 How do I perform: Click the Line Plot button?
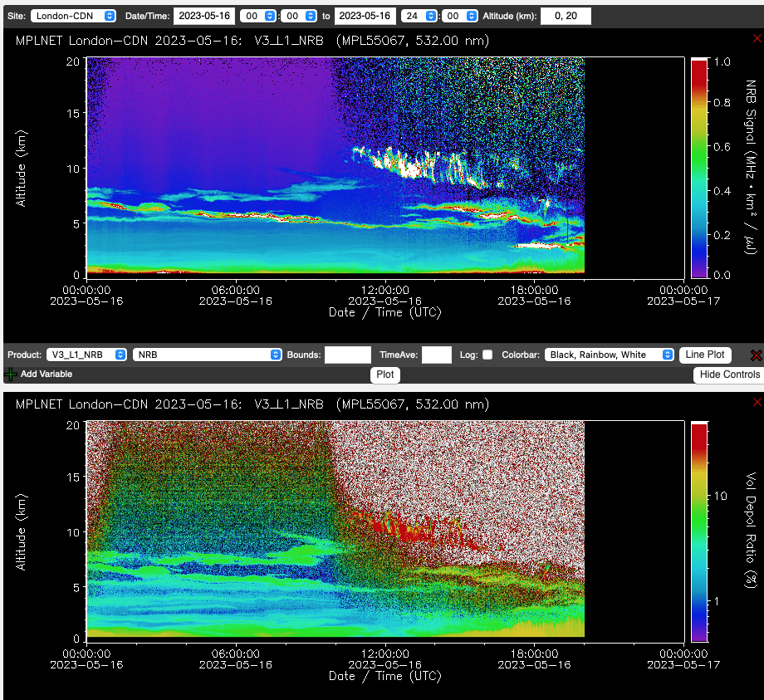[705, 355]
